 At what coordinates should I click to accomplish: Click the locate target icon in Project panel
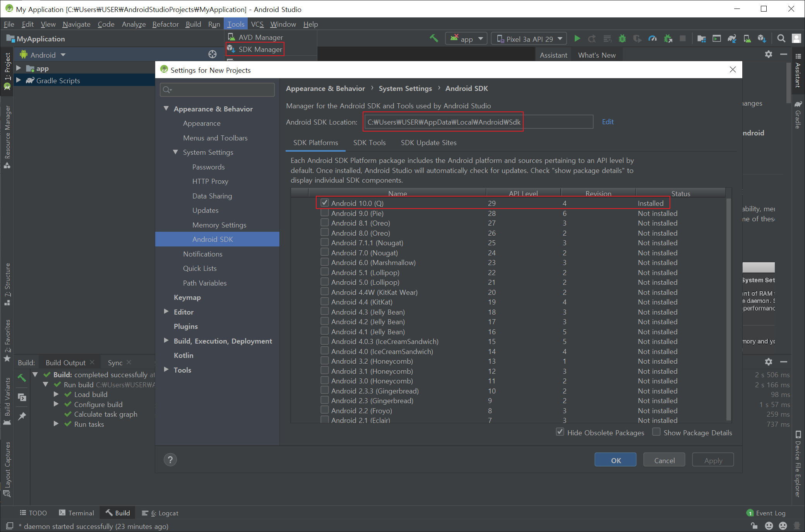(212, 55)
